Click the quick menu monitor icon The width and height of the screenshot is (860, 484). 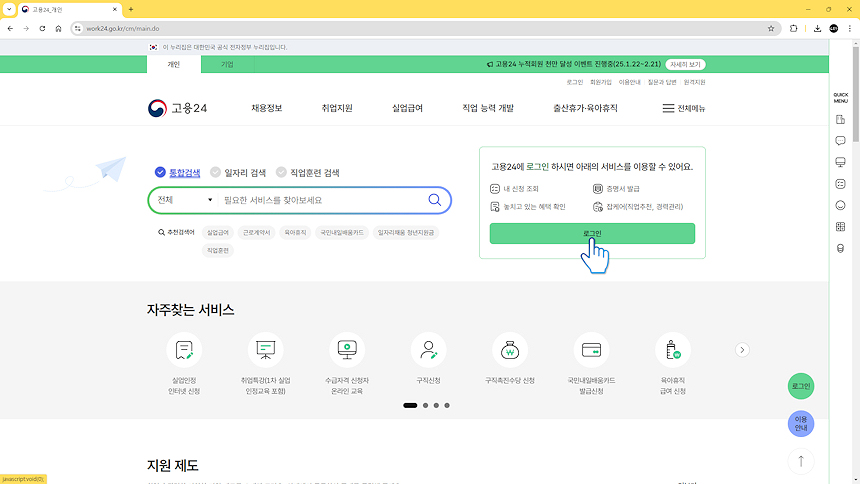coord(840,162)
